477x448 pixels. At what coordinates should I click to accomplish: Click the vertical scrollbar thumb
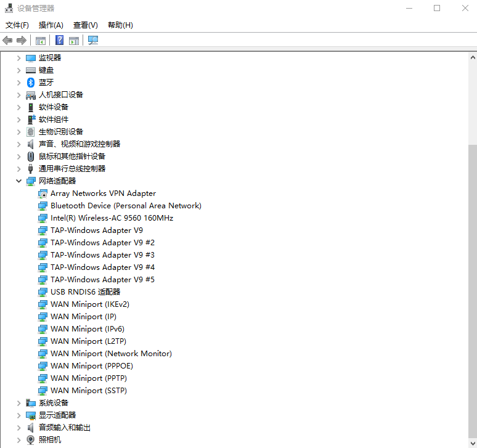click(473, 291)
